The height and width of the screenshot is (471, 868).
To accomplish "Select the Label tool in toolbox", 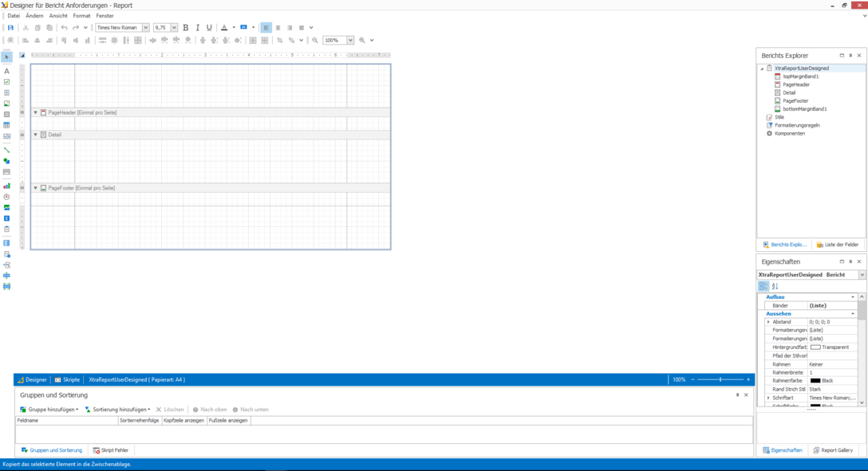I will (6, 71).
